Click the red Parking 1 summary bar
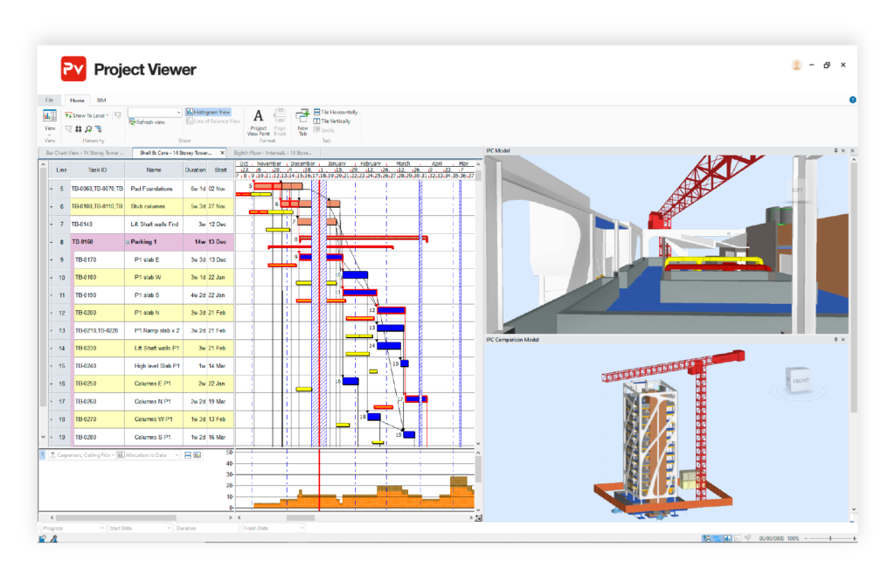 tap(363, 238)
